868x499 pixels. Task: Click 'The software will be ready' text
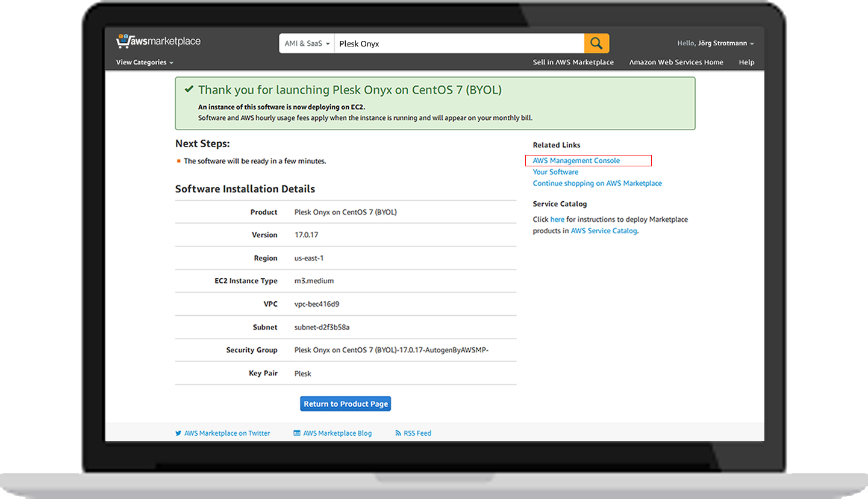pos(255,161)
